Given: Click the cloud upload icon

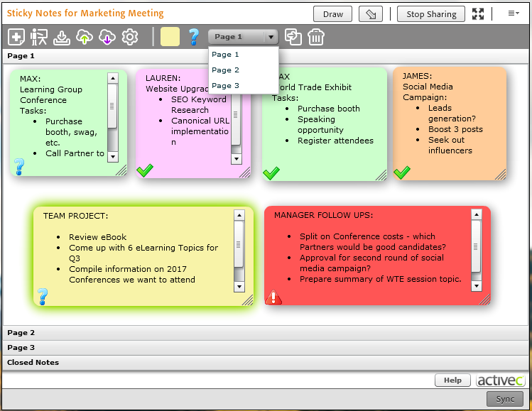Looking at the screenshot, I should (85, 37).
